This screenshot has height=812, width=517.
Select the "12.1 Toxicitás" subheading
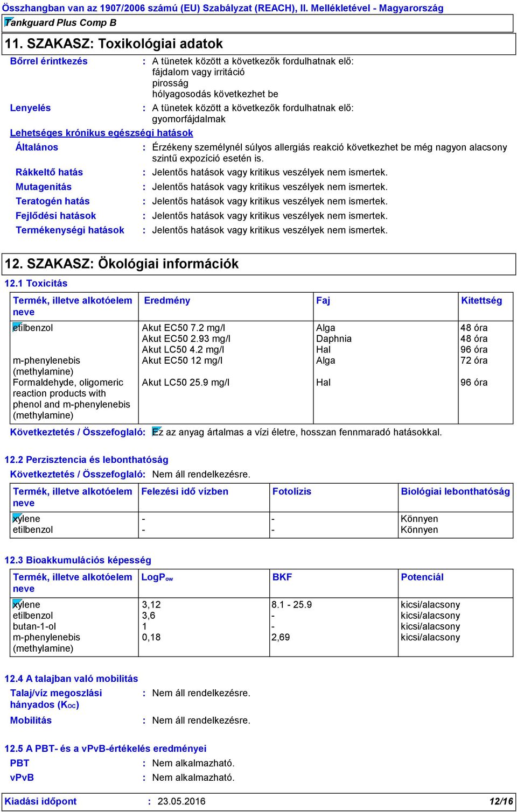click(x=36, y=284)
